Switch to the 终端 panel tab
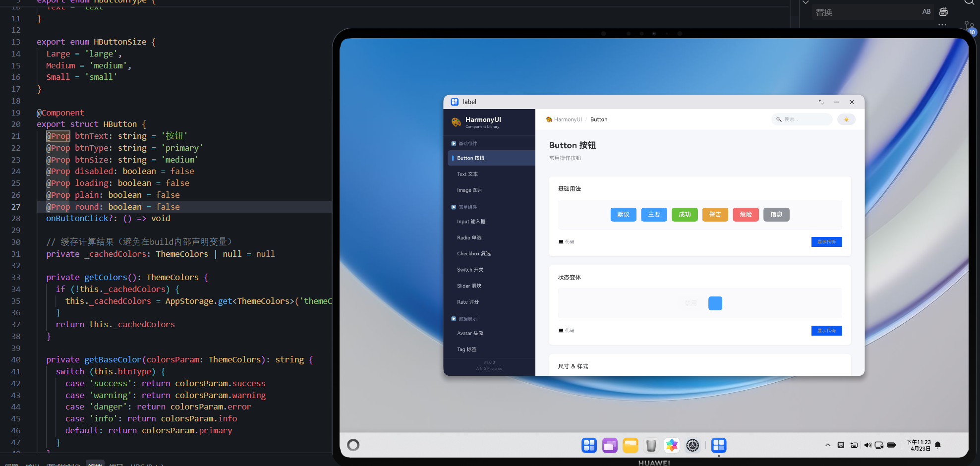This screenshot has width=980, height=466. 95,464
